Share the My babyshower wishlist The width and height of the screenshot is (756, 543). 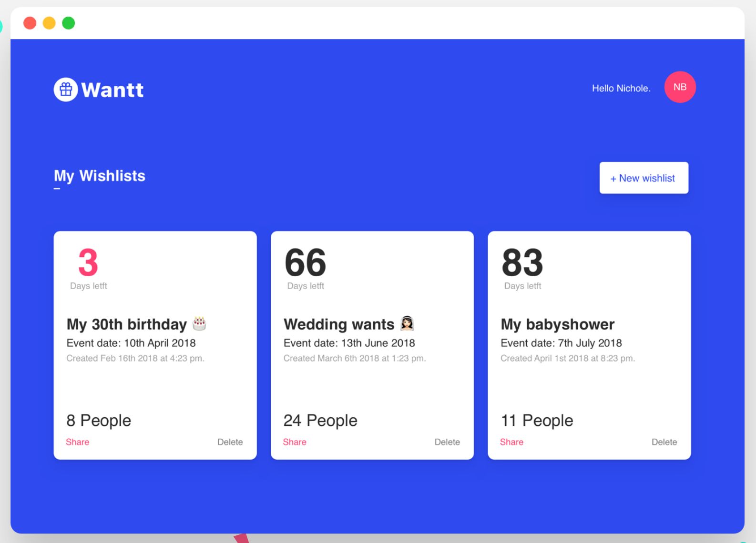[x=511, y=442]
